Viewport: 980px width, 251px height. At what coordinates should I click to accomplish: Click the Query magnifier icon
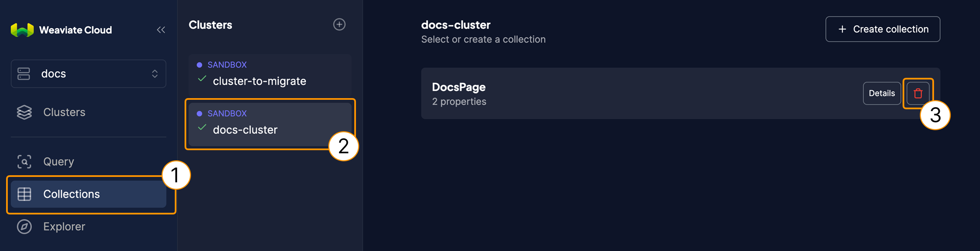pos(24,161)
